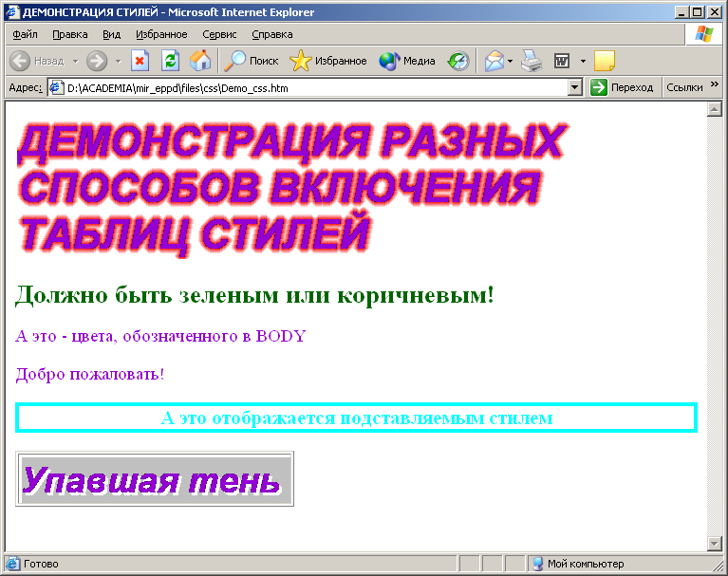Minimize the Internet Explorer window
The image size is (728, 576).
pos(681,12)
